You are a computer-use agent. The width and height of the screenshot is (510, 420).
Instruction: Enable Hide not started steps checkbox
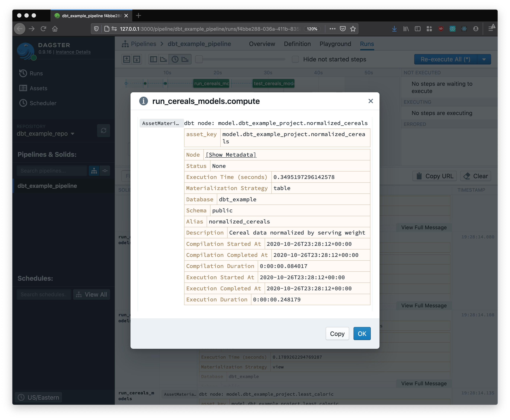295,59
